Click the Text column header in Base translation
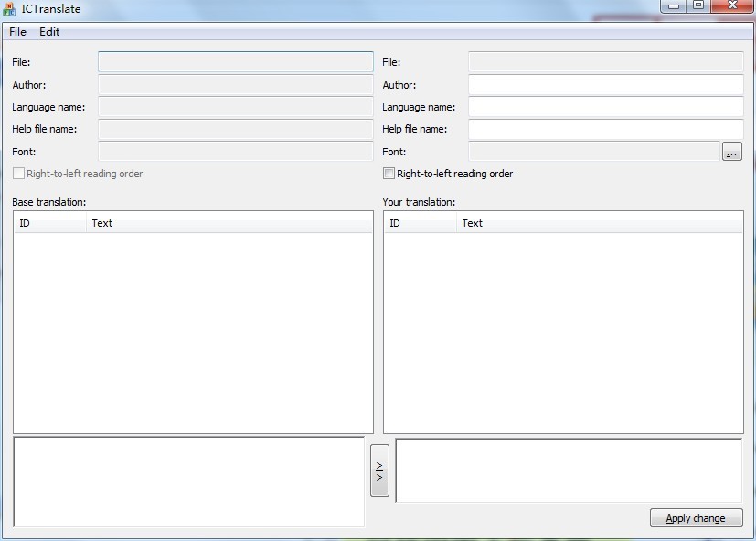This screenshot has width=756, height=541. [x=229, y=223]
